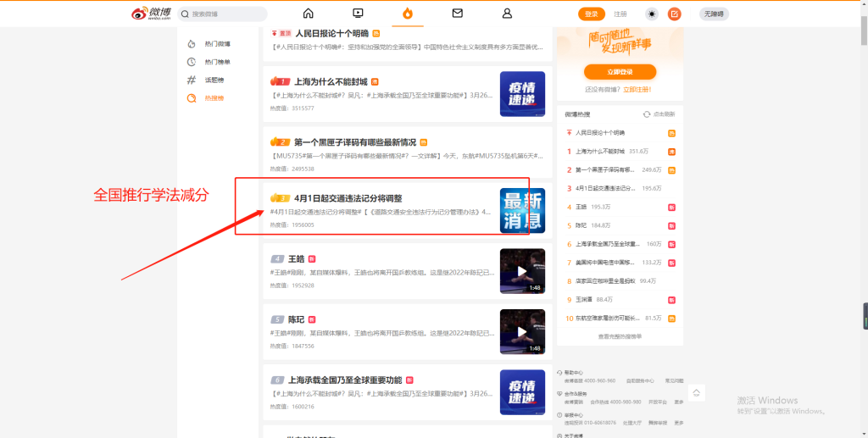Open 帮助中心 footer heading
Screen dimensions: 868x438
(x=573, y=374)
